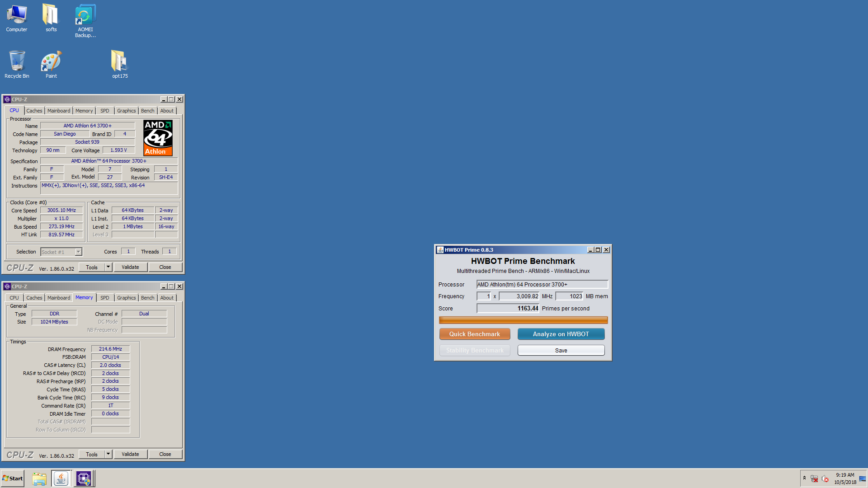
Task: Click the 1023 MB mem field
Action: 570,296
